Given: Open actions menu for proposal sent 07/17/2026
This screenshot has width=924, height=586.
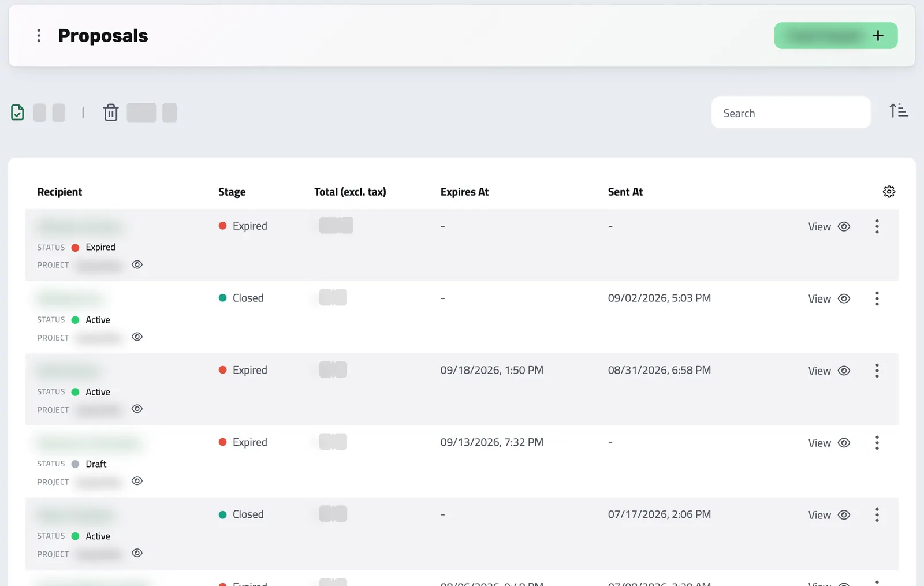Looking at the screenshot, I should (877, 516).
